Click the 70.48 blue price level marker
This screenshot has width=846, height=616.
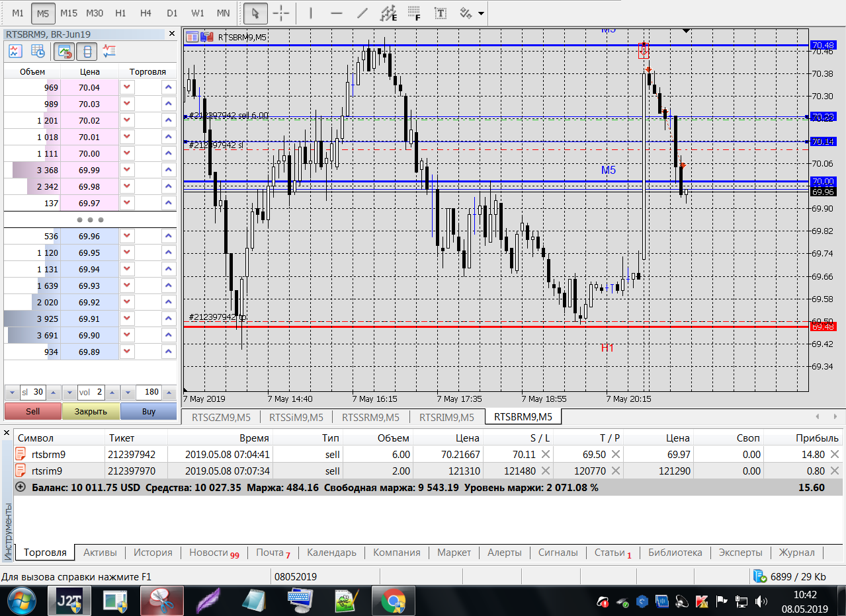pos(822,46)
